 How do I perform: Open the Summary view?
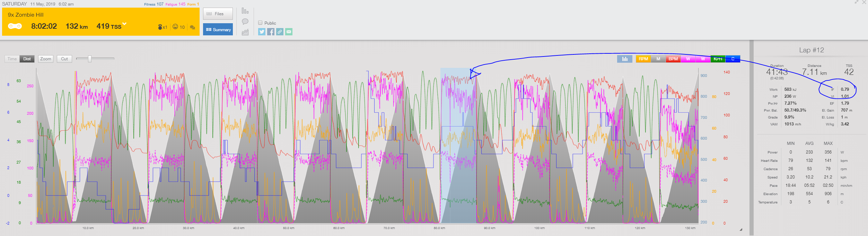click(218, 29)
